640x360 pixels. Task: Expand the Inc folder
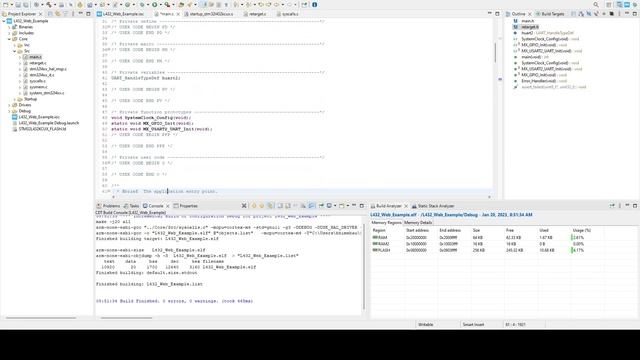pyautogui.click(x=15, y=45)
